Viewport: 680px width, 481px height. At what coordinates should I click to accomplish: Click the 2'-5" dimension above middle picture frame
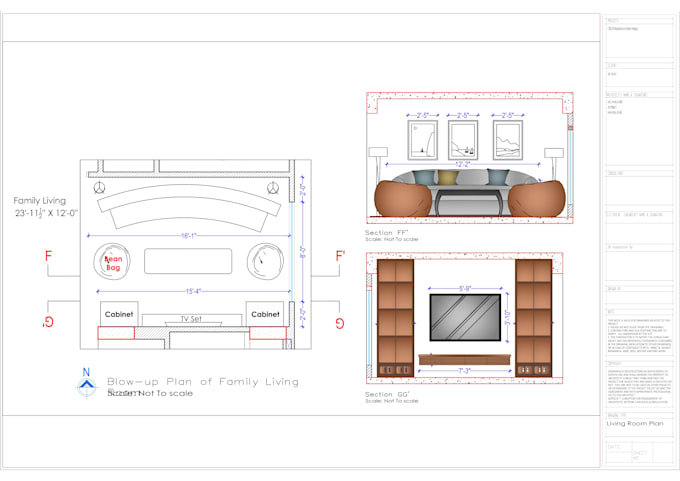coord(463,115)
